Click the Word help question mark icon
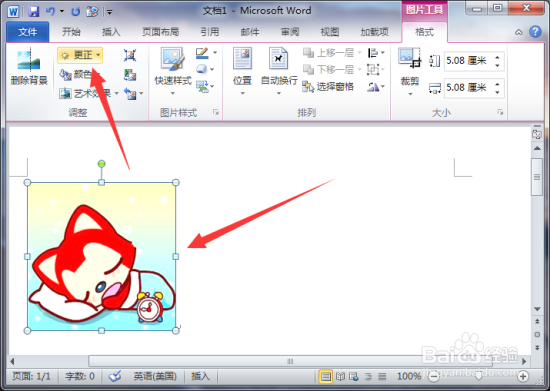The width and height of the screenshot is (550, 391). tap(535, 32)
